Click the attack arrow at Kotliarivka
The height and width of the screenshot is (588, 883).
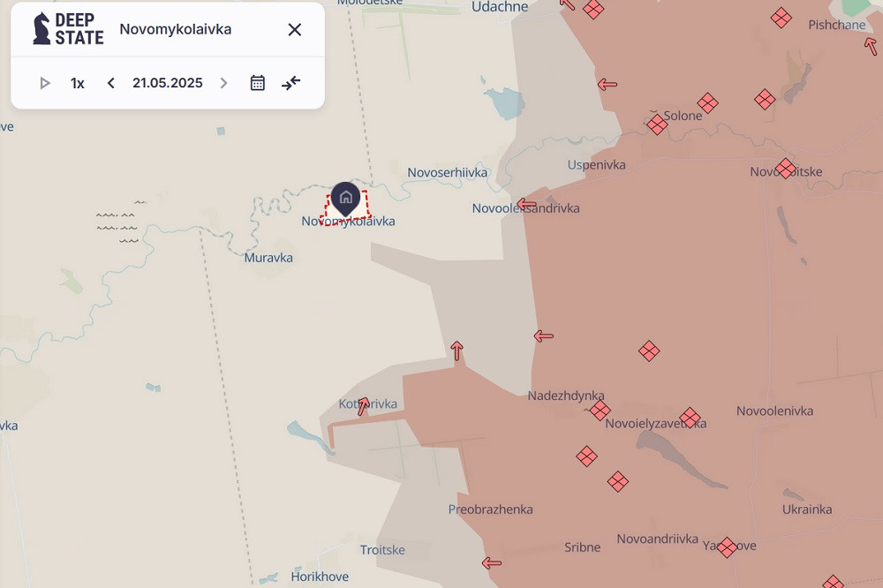click(x=363, y=406)
